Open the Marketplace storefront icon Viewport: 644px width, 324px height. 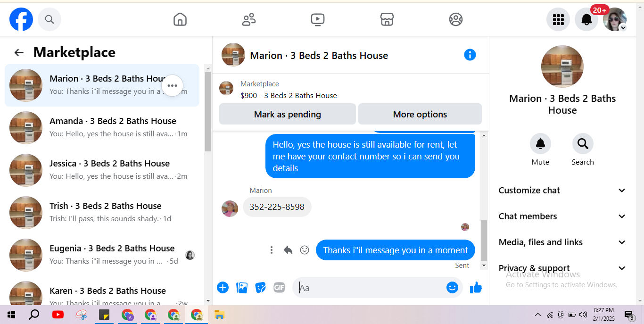pos(387,19)
